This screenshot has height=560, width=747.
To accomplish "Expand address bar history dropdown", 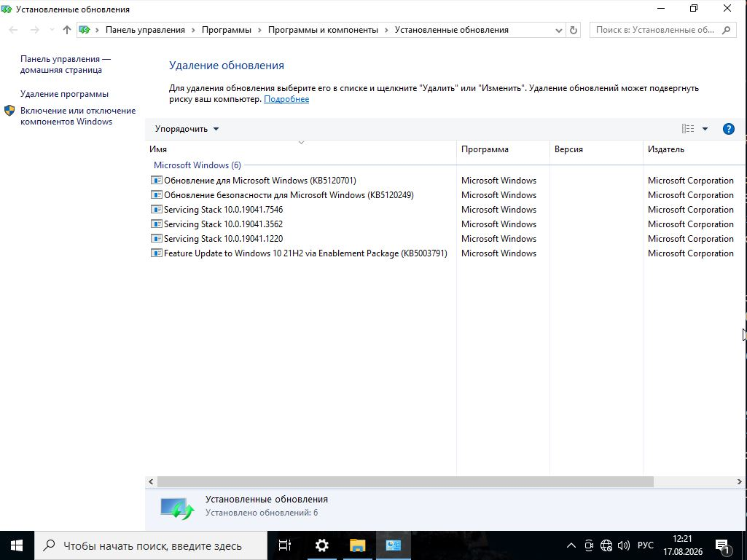I will pyautogui.click(x=559, y=30).
